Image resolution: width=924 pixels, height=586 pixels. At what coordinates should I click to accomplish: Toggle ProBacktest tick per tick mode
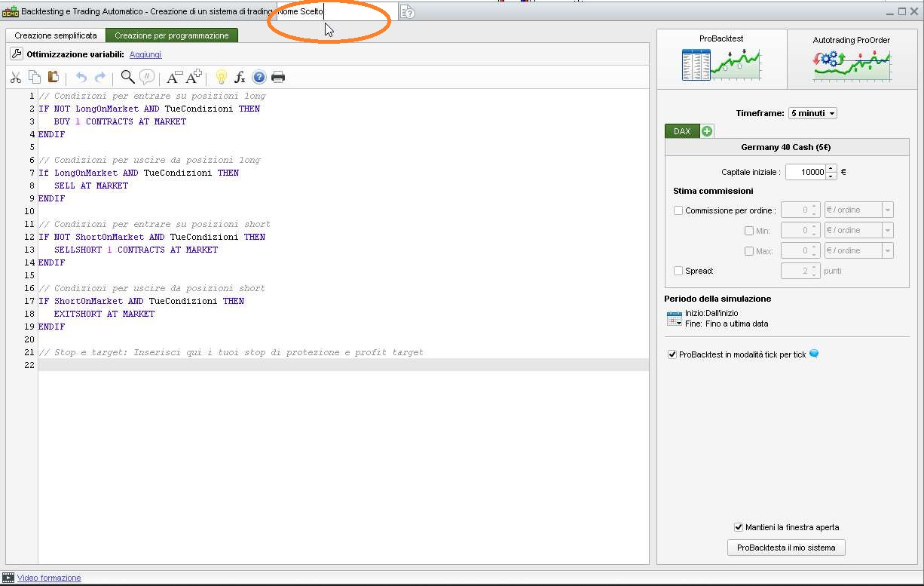[672, 354]
